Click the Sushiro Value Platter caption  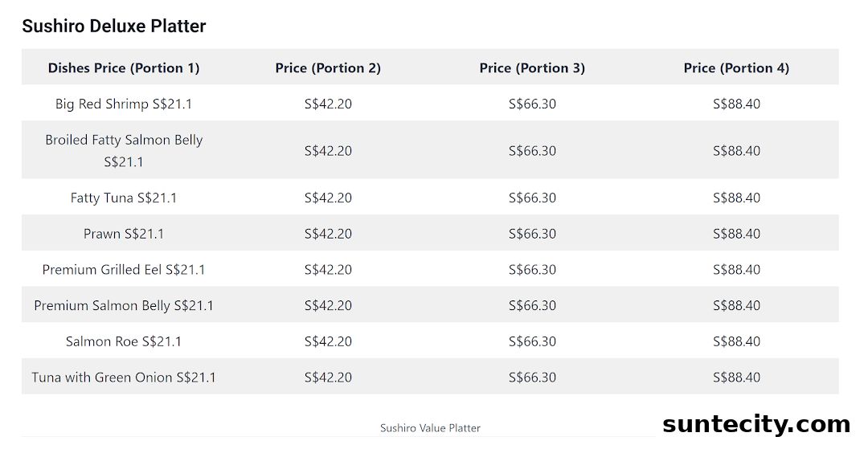pyautogui.click(x=430, y=428)
